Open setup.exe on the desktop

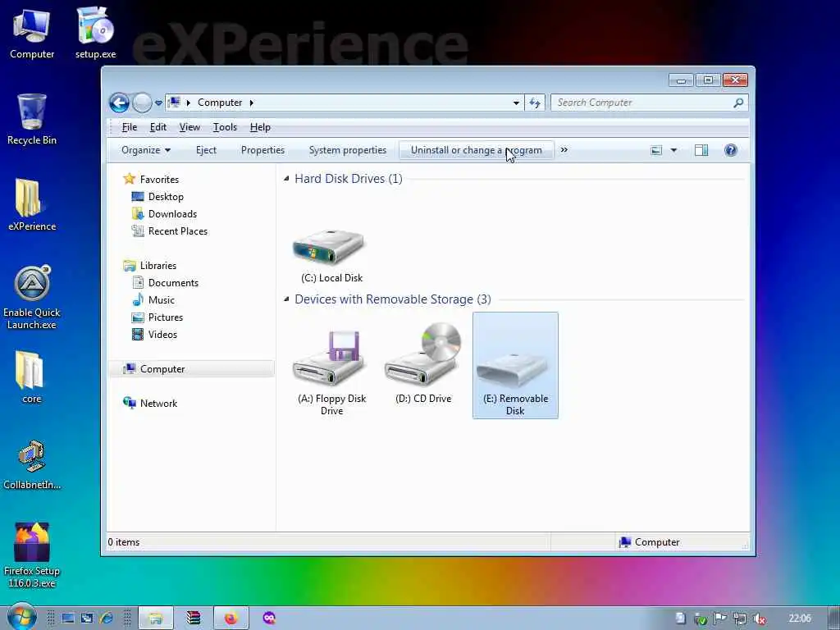click(x=95, y=34)
